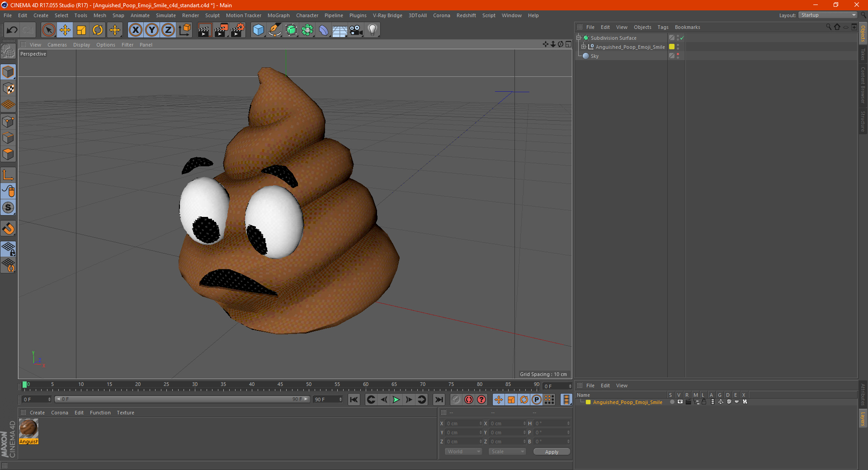
Task: Open the Sculpt menu
Action: point(212,15)
